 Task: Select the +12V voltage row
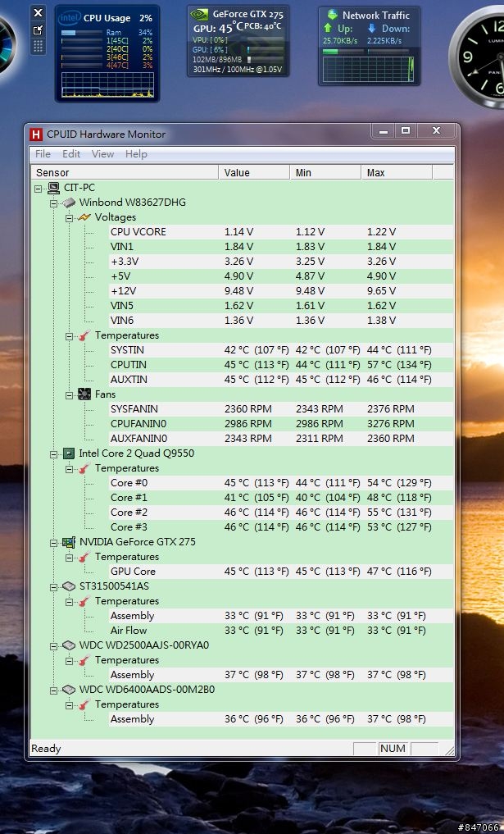pos(281,291)
